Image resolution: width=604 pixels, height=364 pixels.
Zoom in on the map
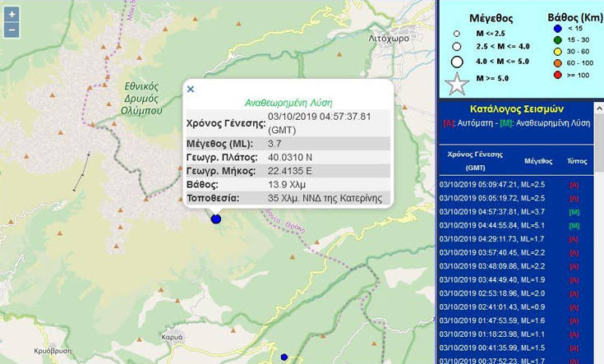[x=12, y=15]
